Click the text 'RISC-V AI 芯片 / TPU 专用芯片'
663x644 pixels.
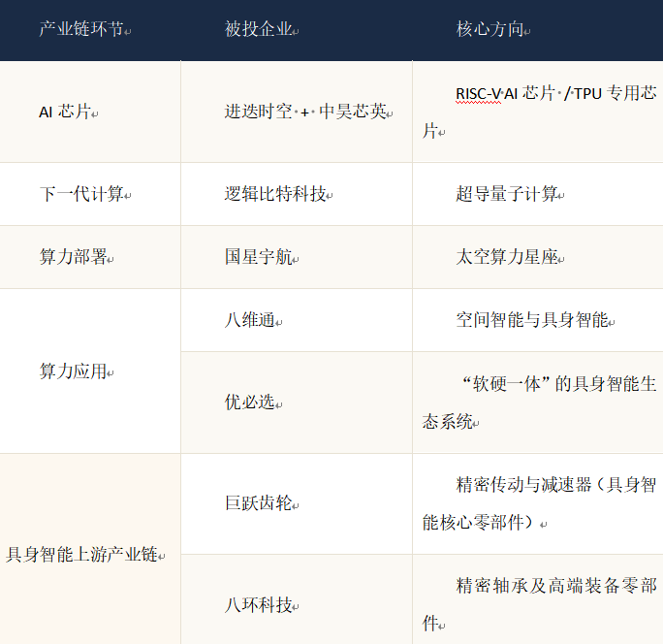click(x=539, y=112)
